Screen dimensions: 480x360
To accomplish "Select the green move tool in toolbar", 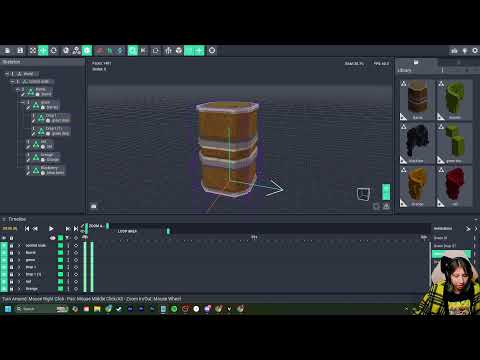I will 43,51.
